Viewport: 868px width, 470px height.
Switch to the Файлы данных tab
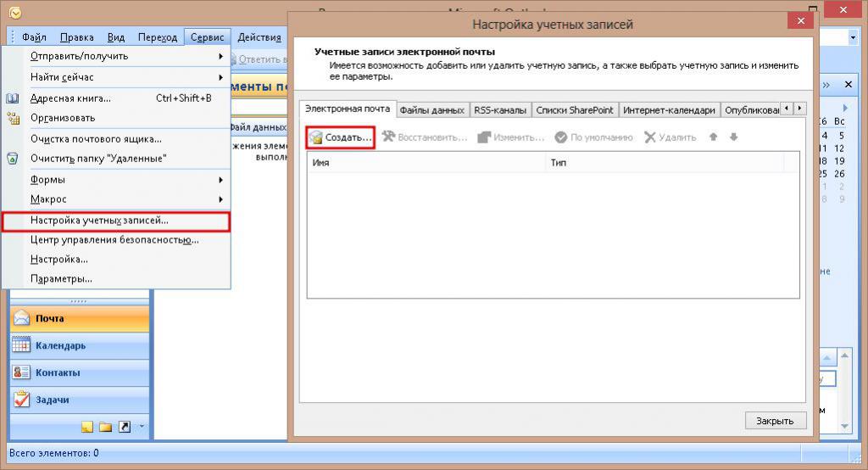[x=431, y=110]
